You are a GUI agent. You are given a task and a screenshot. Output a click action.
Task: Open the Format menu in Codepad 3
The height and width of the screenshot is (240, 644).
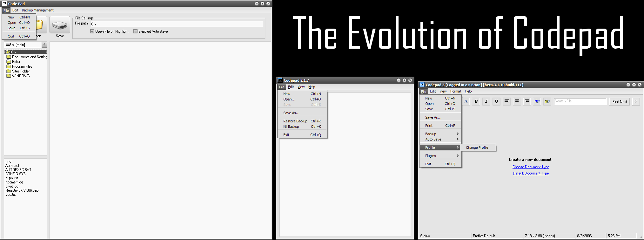tap(456, 91)
